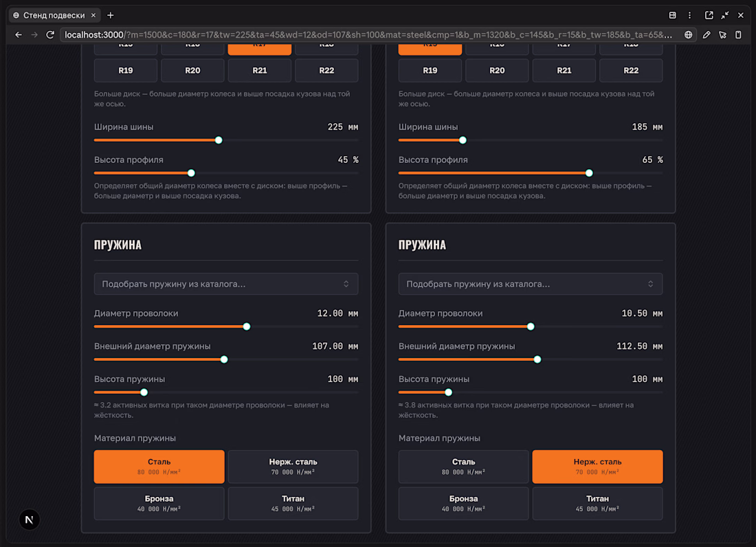Select R20 rim in the left panel

click(x=192, y=70)
